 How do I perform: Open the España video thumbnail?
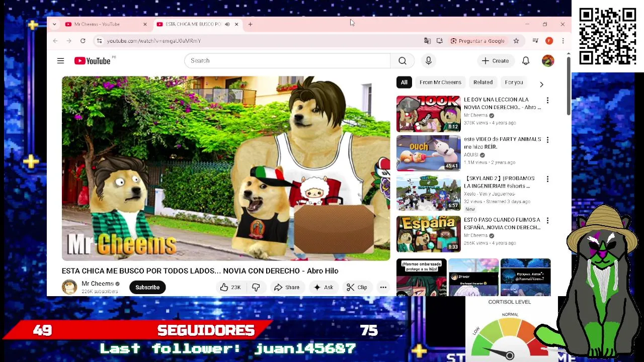(429, 234)
